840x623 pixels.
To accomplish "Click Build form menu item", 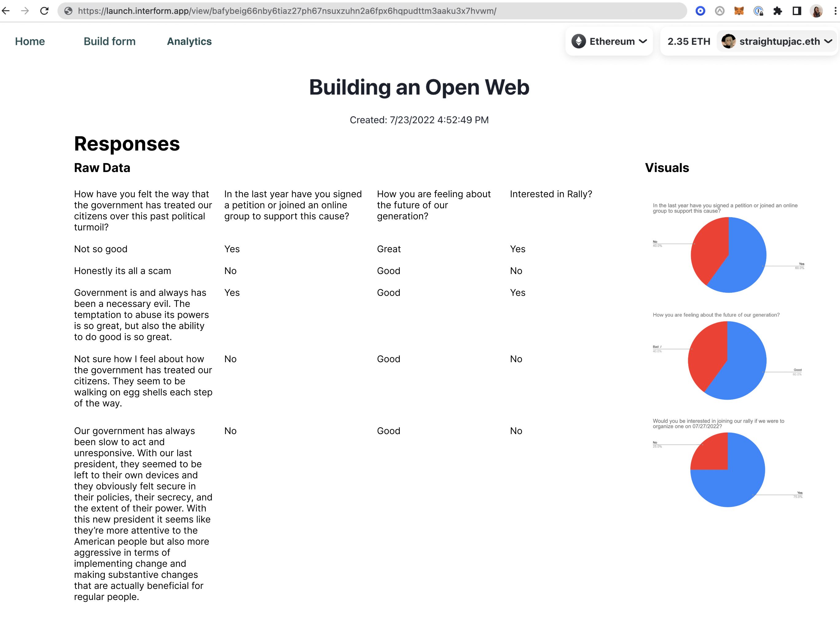I will tap(109, 41).
